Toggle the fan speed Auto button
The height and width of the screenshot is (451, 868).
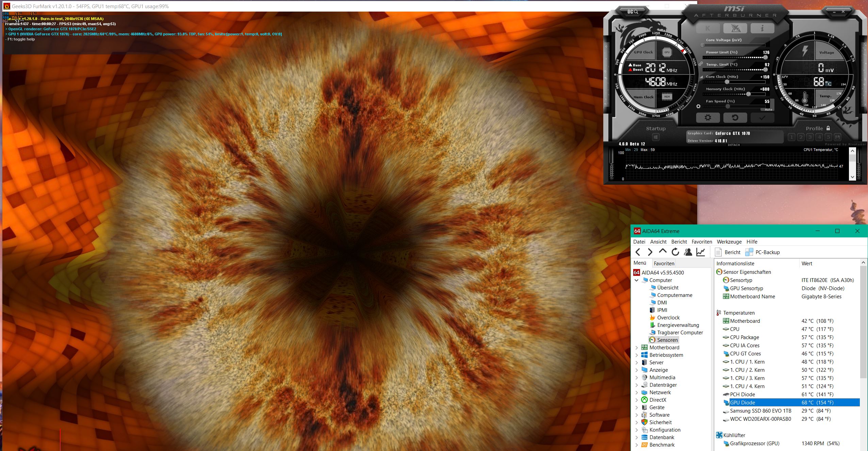click(x=768, y=110)
